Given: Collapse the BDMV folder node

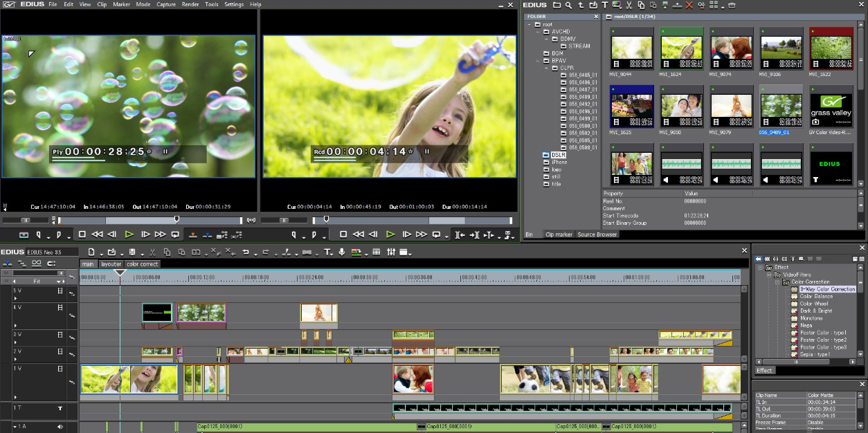Looking at the screenshot, I should [545, 39].
